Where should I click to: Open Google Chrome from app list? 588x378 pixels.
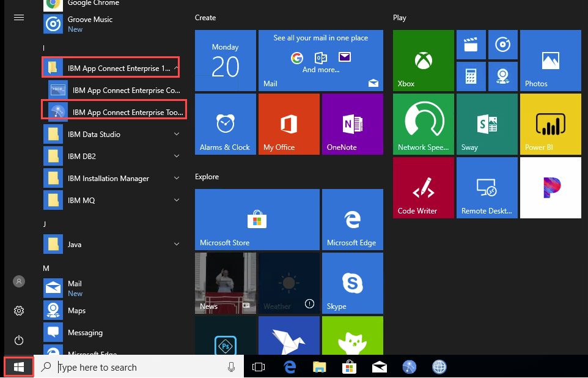112,4
